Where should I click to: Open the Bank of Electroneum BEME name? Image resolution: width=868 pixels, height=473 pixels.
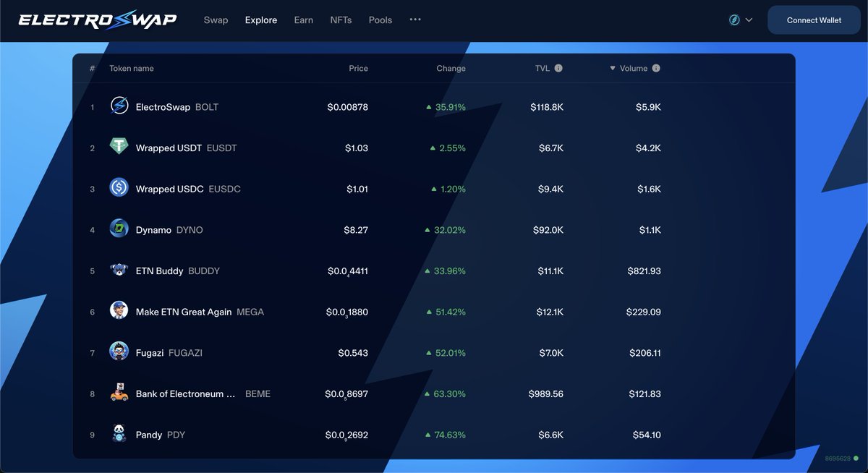(203, 394)
